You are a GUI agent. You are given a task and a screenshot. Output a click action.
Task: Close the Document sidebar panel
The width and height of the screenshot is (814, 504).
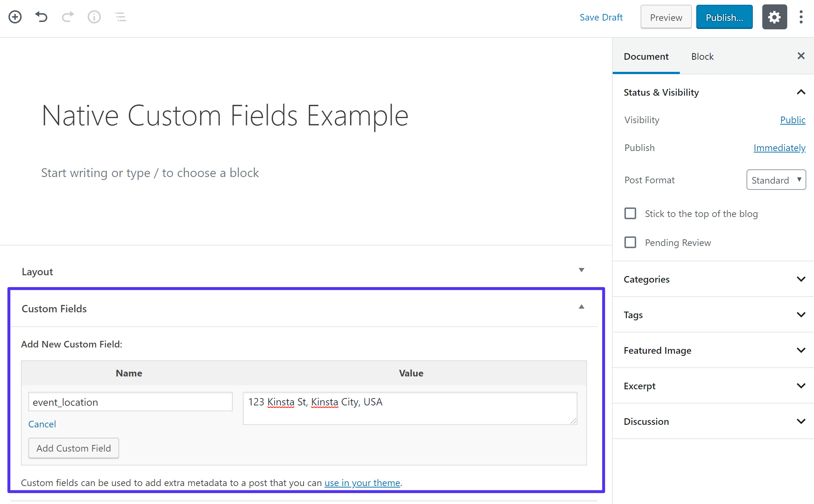(x=801, y=56)
